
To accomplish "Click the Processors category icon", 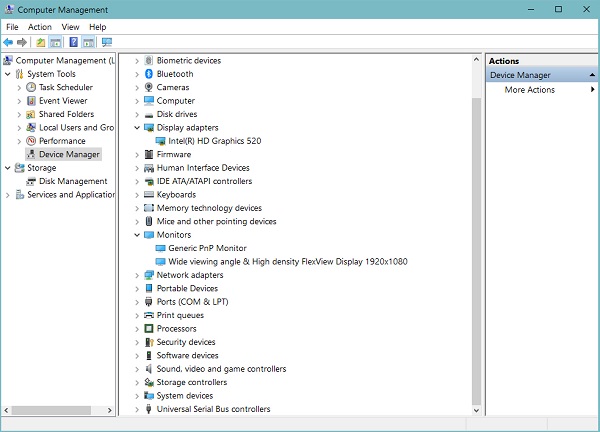I will click(149, 328).
